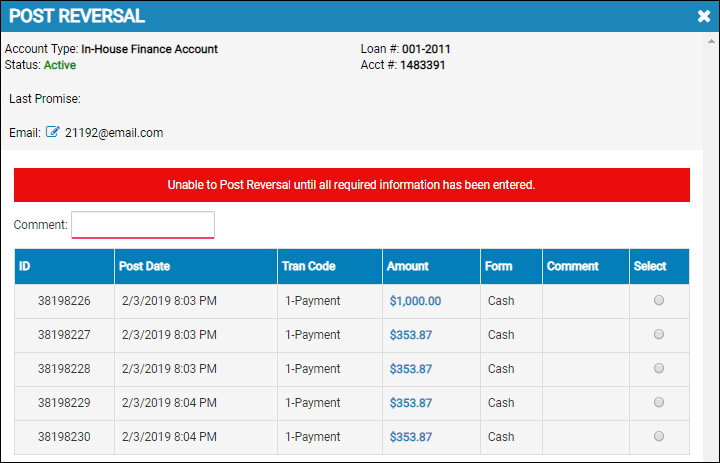Image resolution: width=720 pixels, height=463 pixels.
Task: Open the $353.87 amount for ID 38198227
Action: pos(411,335)
